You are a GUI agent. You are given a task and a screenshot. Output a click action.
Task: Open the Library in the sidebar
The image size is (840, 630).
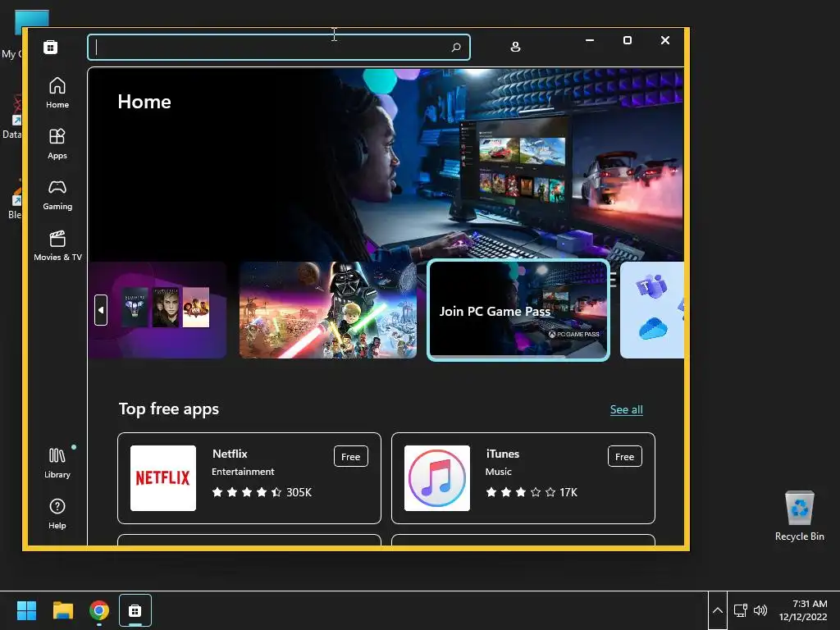[x=57, y=463]
